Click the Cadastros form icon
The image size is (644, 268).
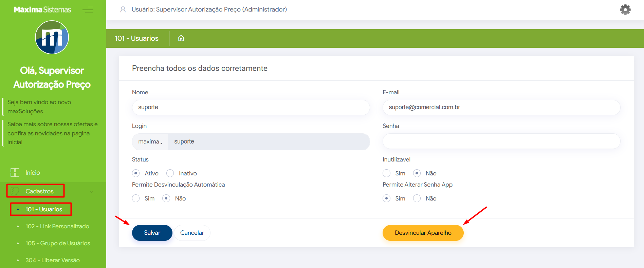[15, 191]
